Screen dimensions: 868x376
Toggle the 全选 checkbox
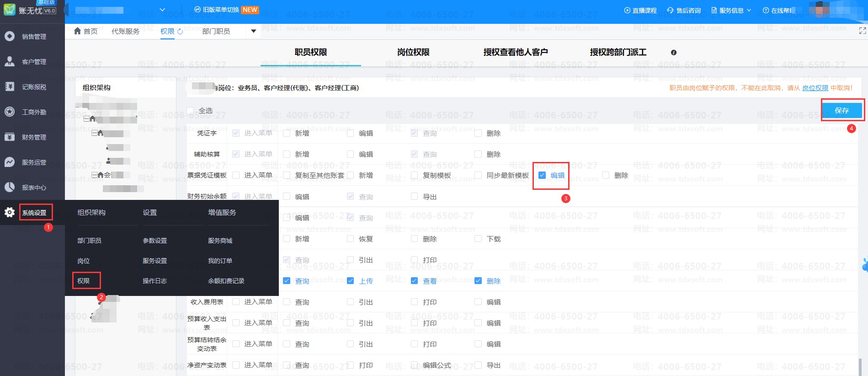(x=191, y=110)
